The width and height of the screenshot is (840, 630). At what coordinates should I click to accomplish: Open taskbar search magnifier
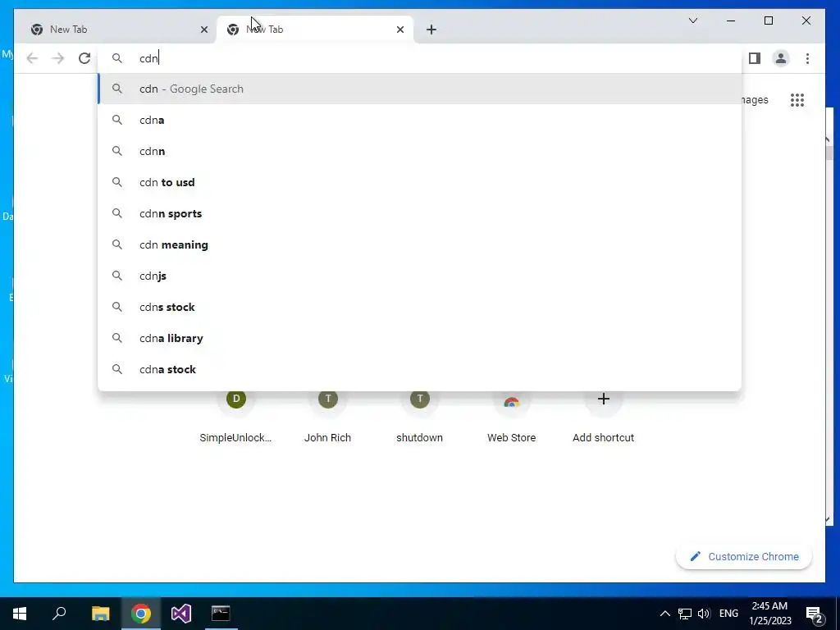coord(59,613)
